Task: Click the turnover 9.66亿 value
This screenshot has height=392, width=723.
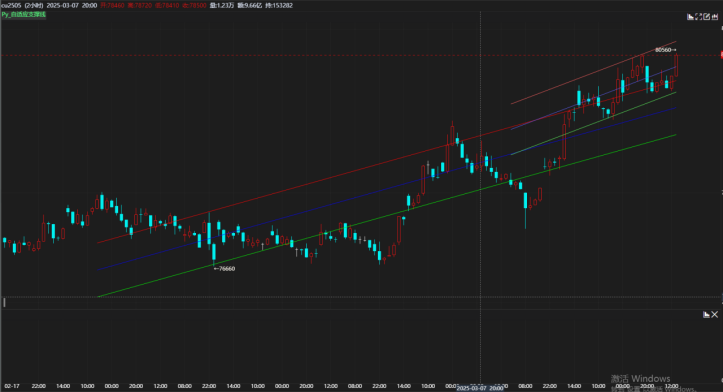Action: point(249,6)
